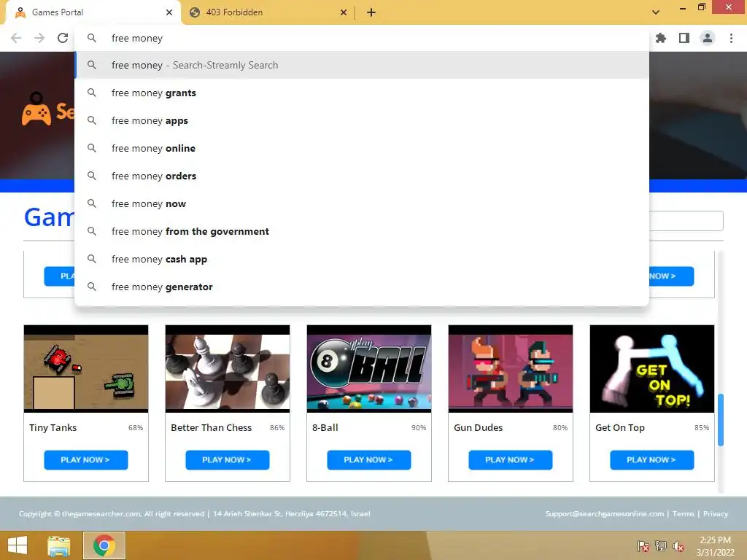This screenshot has height=560, width=747.
Task: Click Play Now under Get On Top
Action: (x=652, y=460)
